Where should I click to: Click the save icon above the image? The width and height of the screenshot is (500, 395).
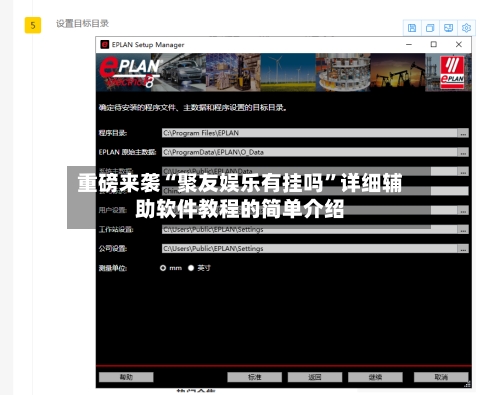click(x=412, y=28)
